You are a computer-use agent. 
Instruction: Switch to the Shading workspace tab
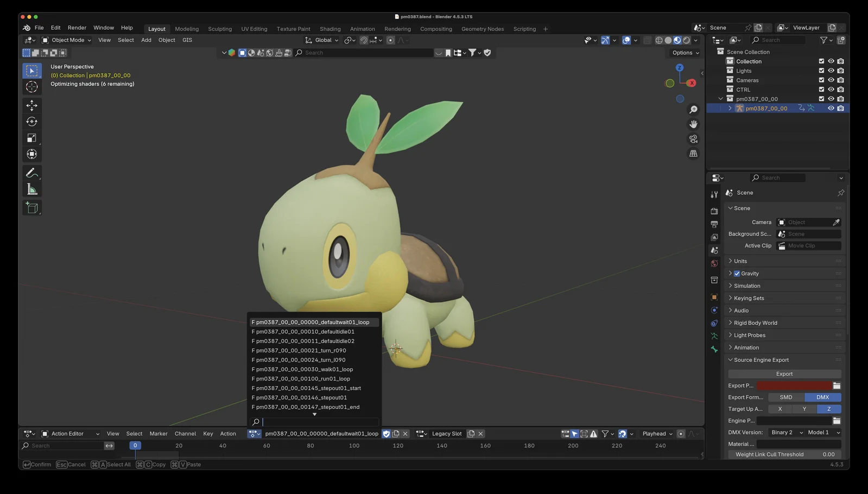coord(330,29)
